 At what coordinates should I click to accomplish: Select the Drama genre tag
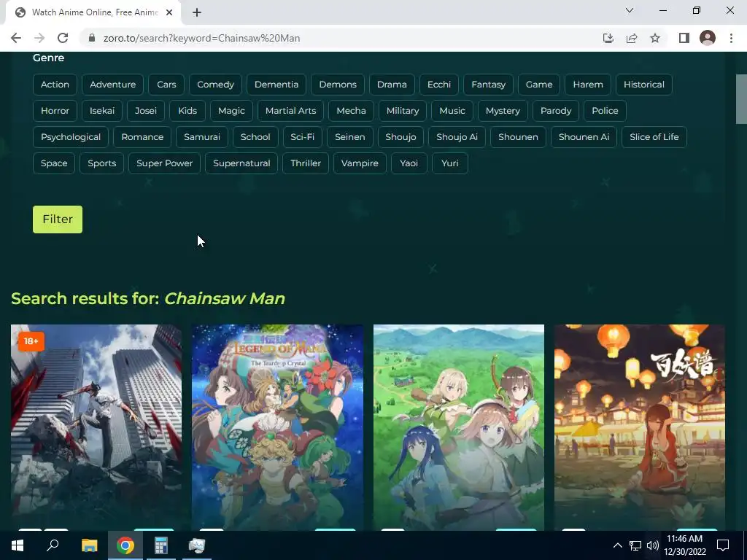coord(392,85)
